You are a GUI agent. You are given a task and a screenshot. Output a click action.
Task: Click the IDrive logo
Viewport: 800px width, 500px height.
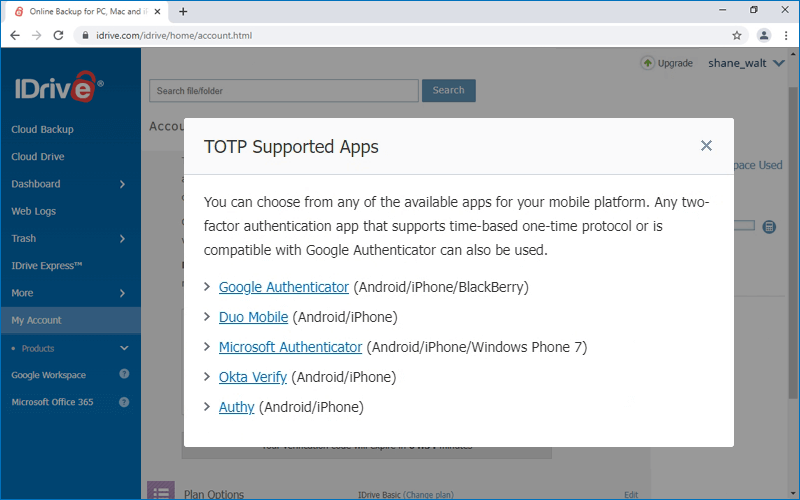58,87
